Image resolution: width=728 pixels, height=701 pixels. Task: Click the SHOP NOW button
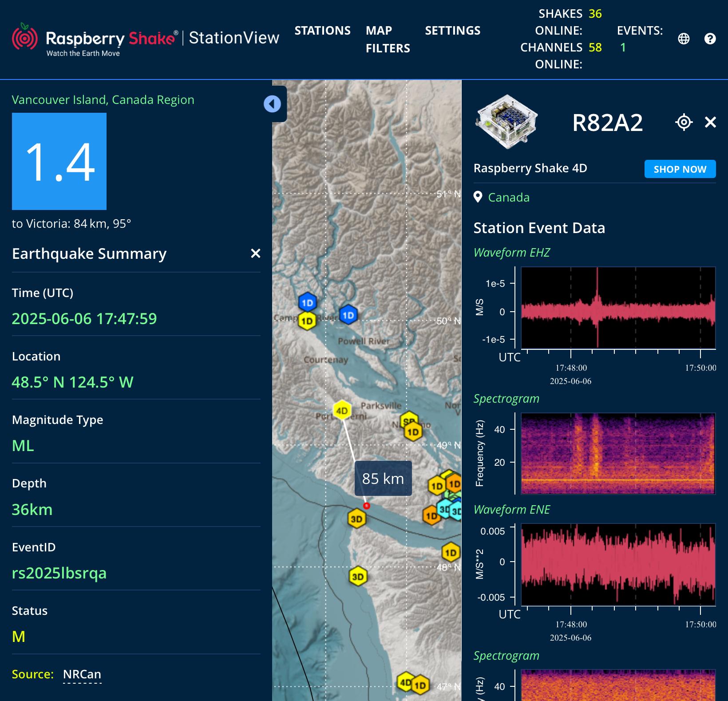coord(680,169)
